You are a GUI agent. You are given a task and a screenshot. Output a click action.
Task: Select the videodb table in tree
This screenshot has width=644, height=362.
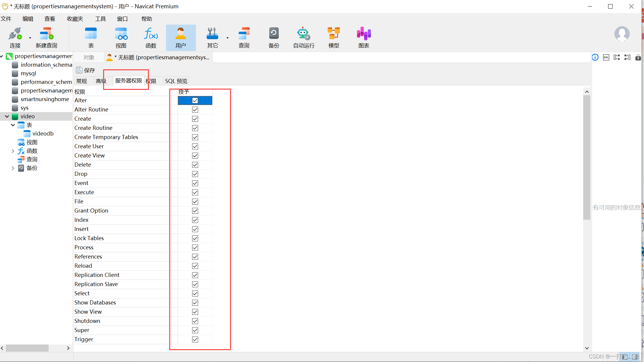click(x=43, y=134)
